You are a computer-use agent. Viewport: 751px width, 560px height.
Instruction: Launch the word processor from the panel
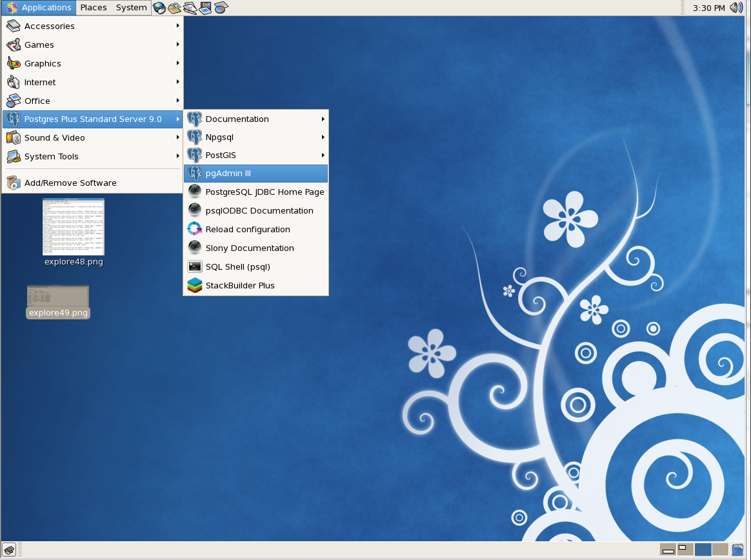190,8
